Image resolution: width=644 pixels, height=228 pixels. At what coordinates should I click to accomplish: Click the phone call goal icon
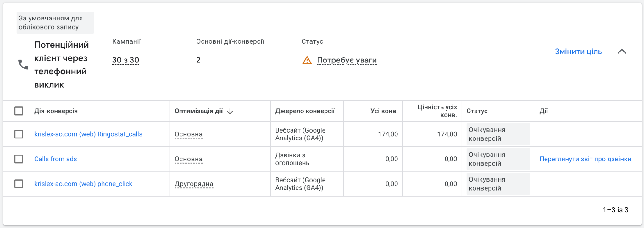click(x=23, y=64)
